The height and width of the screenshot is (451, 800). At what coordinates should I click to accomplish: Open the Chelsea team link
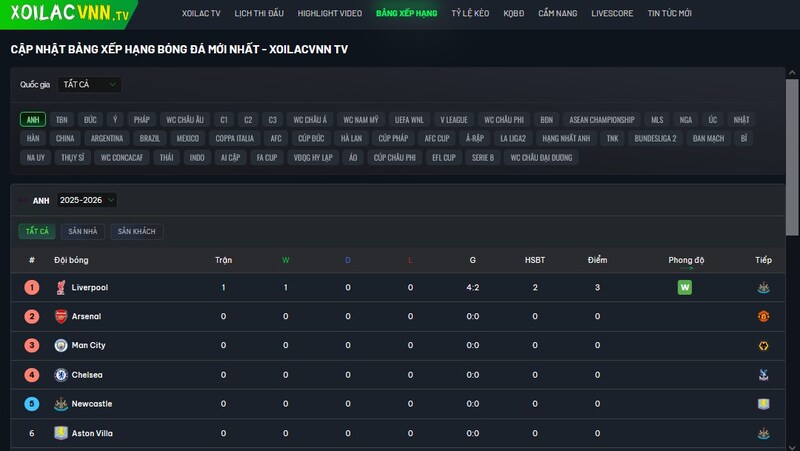pos(87,375)
